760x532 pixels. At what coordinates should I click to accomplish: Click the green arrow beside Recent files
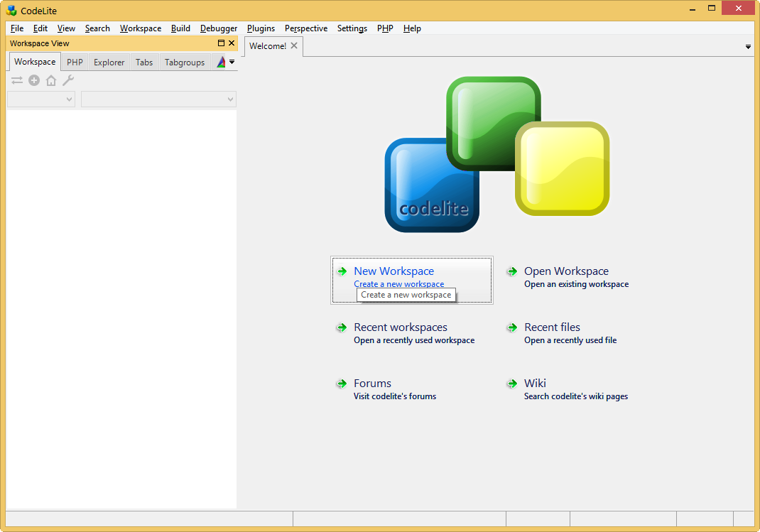pyautogui.click(x=512, y=327)
